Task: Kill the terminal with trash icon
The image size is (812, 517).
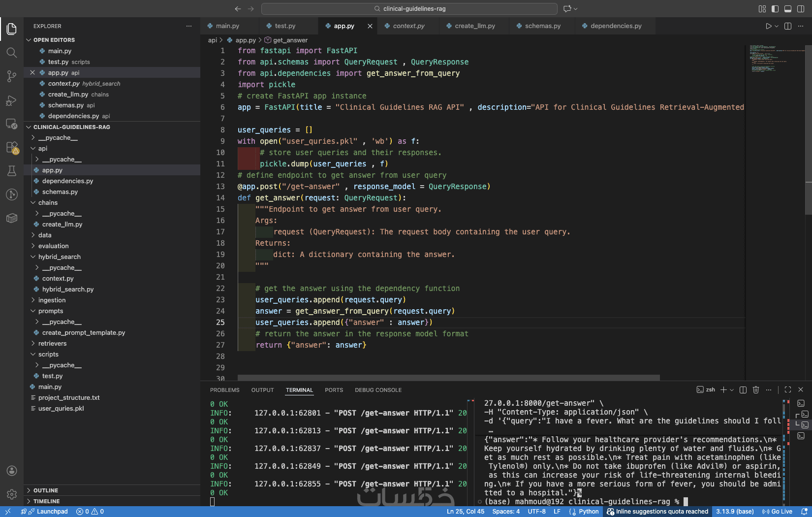Action: [756, 390]
